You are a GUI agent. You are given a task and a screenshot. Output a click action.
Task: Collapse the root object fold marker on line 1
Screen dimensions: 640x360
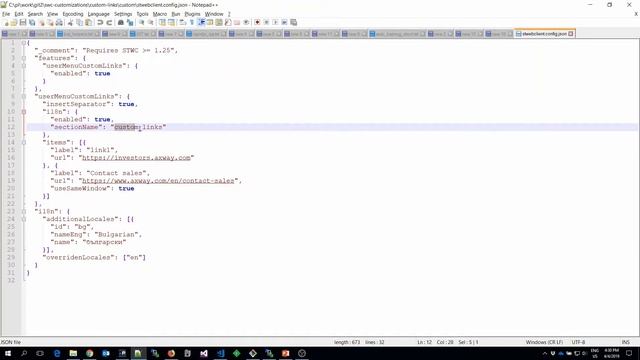24,42
